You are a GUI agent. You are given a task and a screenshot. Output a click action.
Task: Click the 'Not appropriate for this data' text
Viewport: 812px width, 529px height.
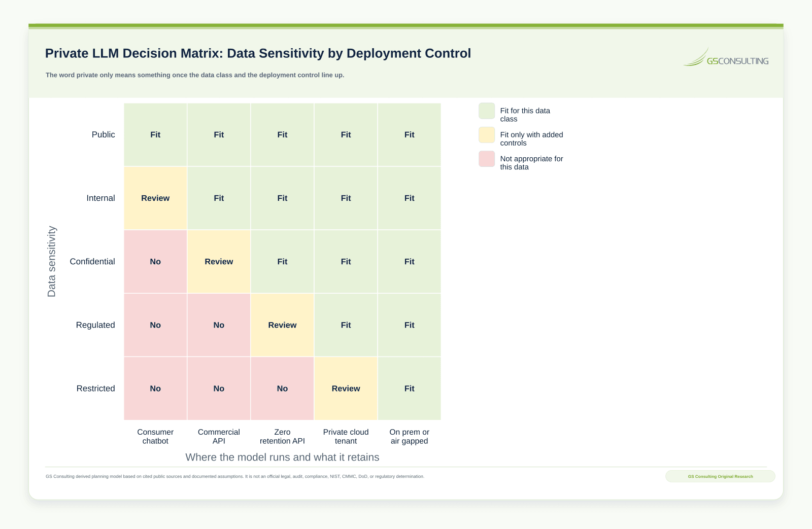(531, 163)
